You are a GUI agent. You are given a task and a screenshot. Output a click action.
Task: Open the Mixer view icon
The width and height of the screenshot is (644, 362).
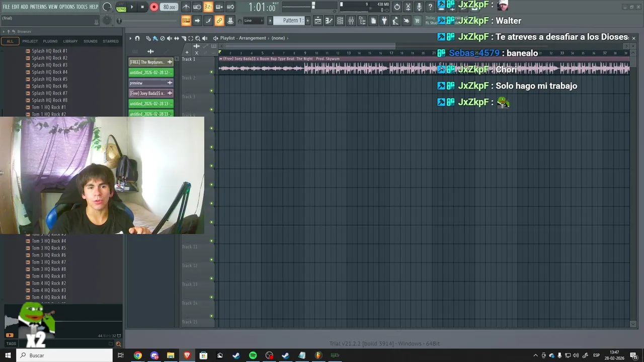click(351, 21)
